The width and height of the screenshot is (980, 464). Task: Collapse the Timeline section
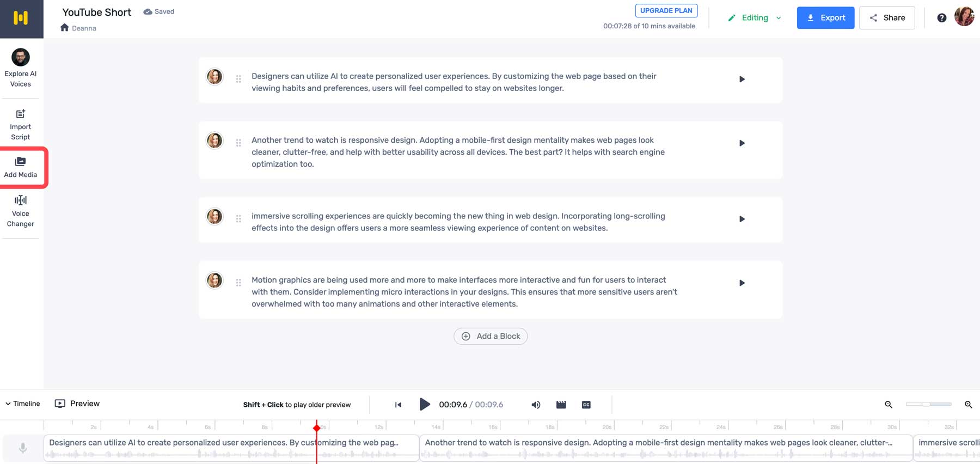pos(23,404)
